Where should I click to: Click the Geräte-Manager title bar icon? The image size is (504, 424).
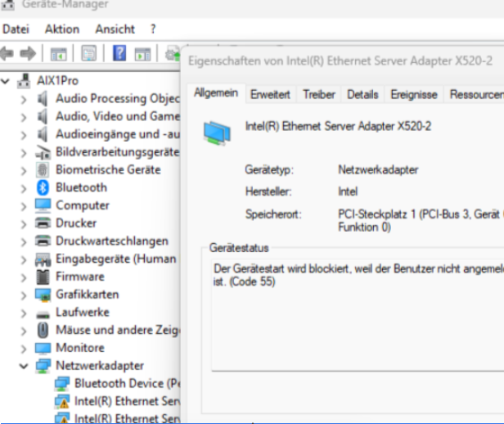click(x=7, y=4)
